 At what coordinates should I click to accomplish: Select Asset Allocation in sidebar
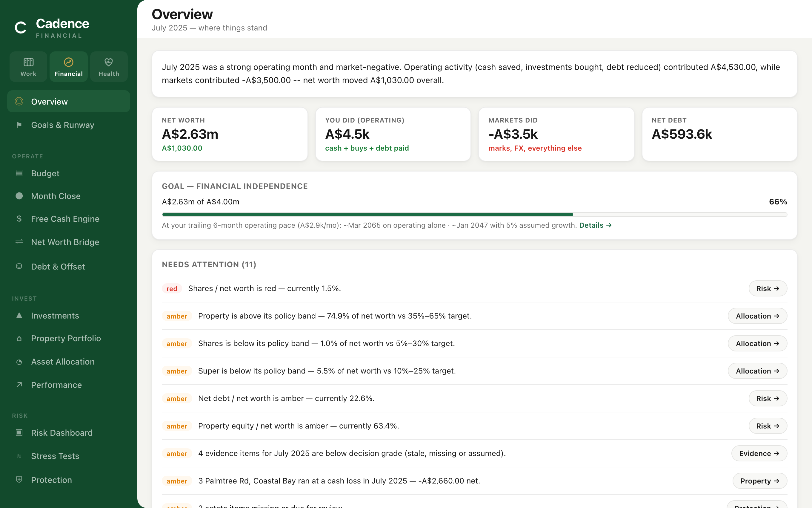pyautogui.click(x=68, y=362)
